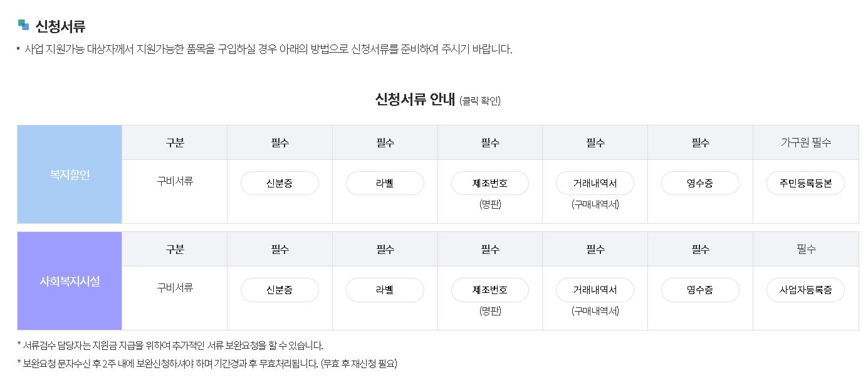868x380 pixels.
Task: Click the 주민등록등본 button
Action: (x=805, y=183)
